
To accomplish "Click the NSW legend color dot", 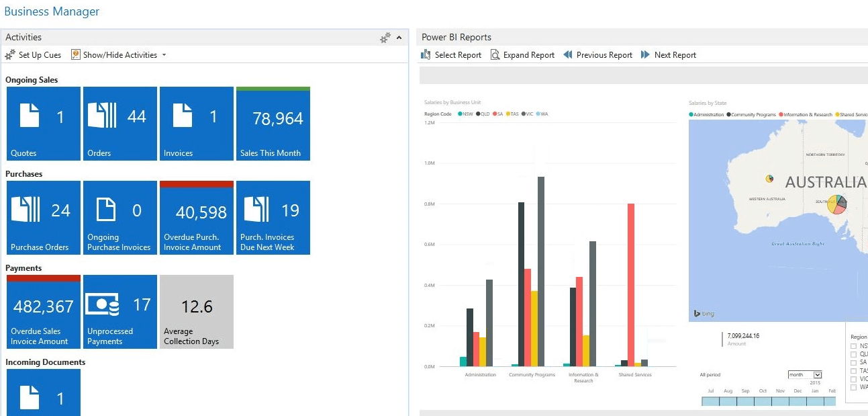I will [x=460, y=114].
